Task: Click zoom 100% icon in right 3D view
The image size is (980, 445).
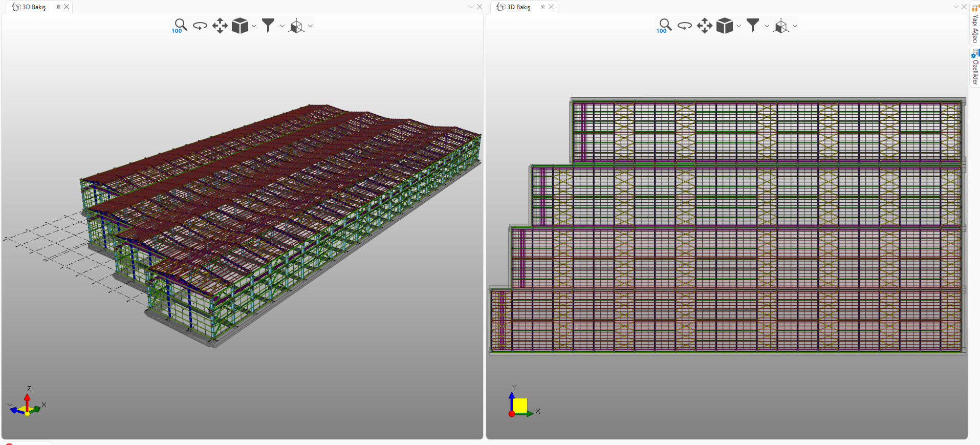Action: pyautogui.click(x=664, y=26)
